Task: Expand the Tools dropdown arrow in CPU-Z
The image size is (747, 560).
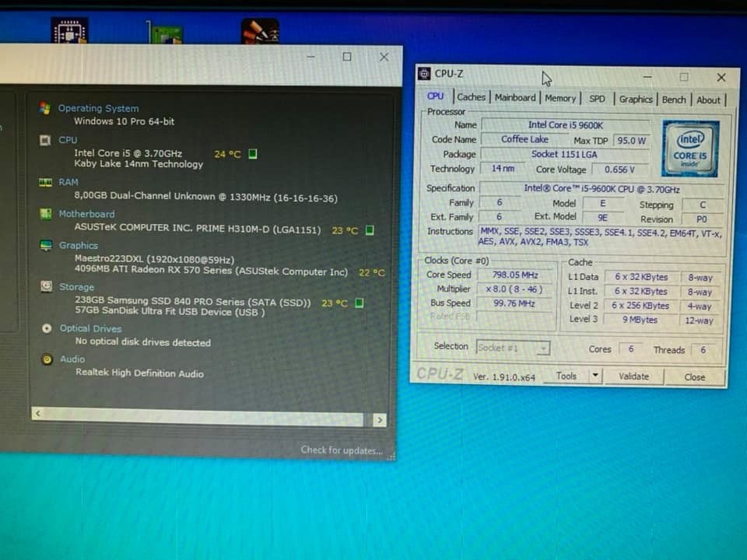Action: tap(595, 376)
